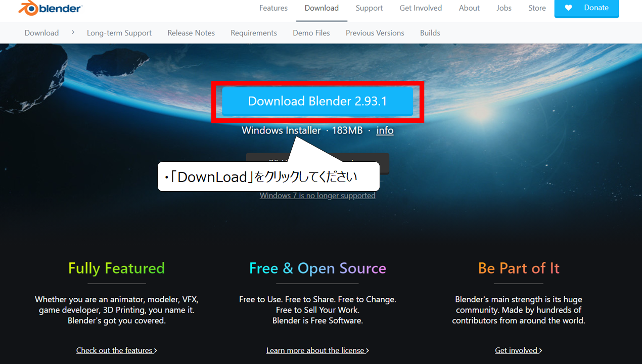This screenshot has height=364, width=642.
Task: Click the Donate button
Action: 586,8
